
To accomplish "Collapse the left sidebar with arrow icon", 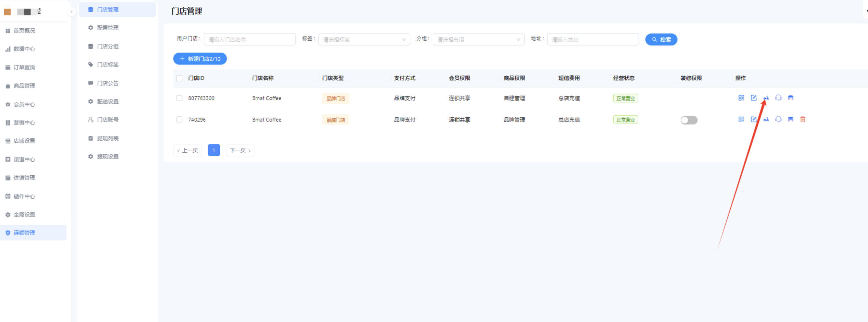I will (x=72, y=12).
